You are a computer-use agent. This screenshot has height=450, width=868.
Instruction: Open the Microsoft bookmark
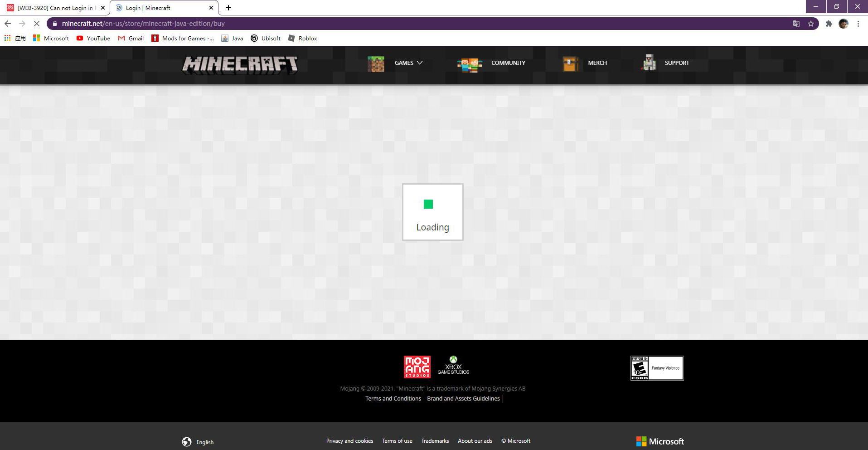click(x=51, y=38)
